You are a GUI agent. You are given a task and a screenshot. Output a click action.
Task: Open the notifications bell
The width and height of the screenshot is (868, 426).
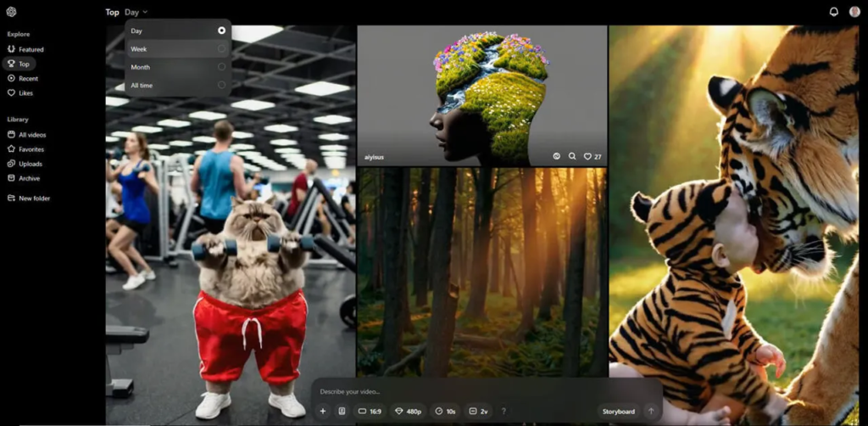coord(833,12)
